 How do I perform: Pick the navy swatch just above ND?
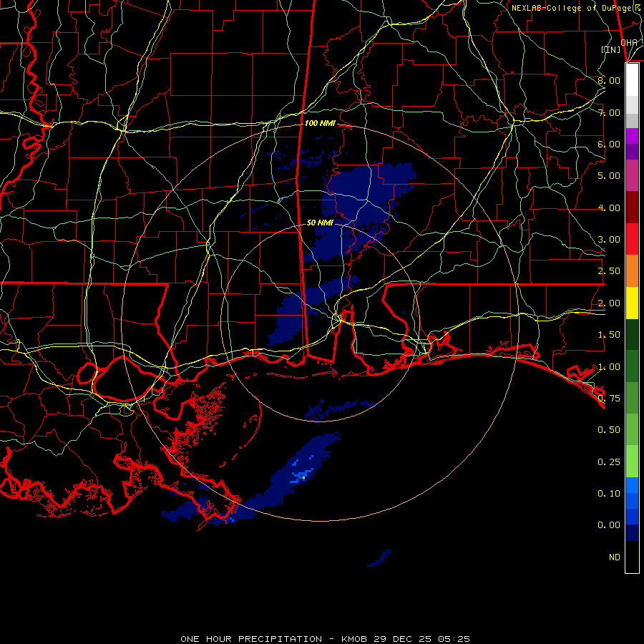pyautogui.click(x=632, y=532)
